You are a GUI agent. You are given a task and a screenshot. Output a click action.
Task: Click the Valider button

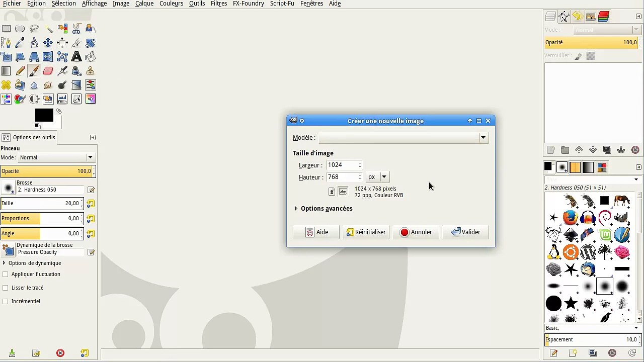coord(465,232)
